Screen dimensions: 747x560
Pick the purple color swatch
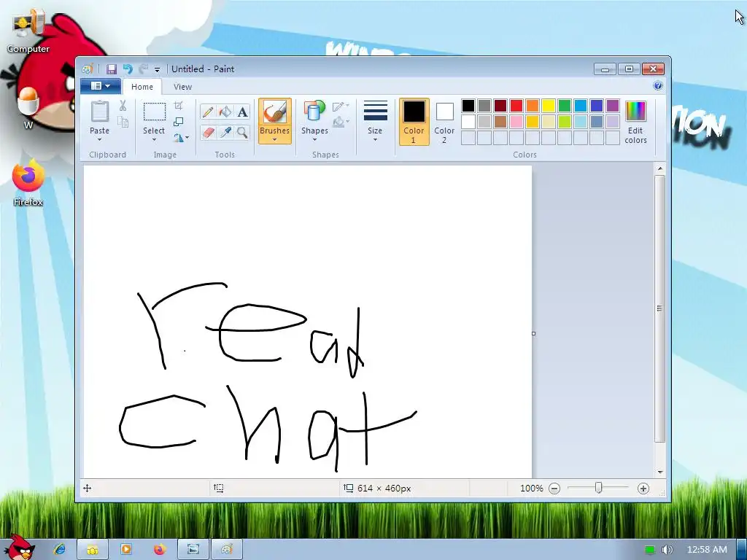tap(613, 106)
